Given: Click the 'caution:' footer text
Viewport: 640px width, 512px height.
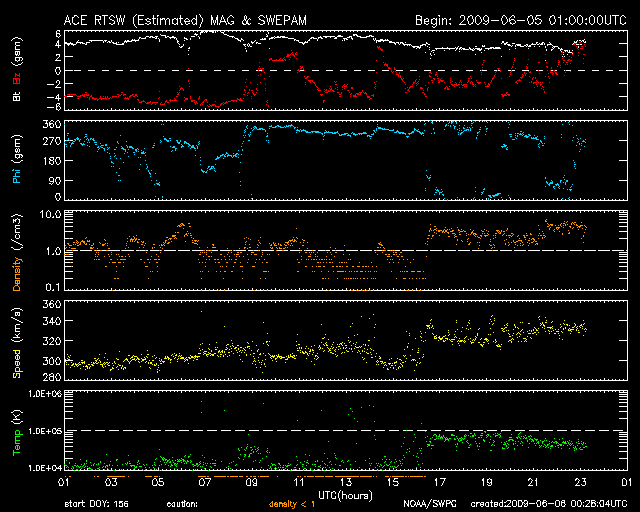Looking at the screenshot, I should pyautogui.click(x=182, y=504).
